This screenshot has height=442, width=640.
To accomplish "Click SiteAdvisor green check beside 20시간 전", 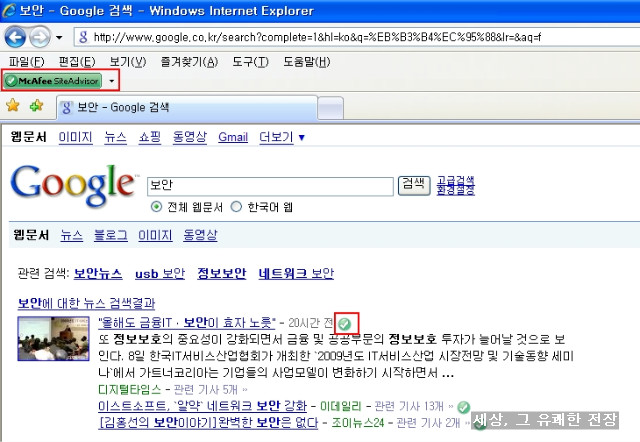I will point(345,324).
